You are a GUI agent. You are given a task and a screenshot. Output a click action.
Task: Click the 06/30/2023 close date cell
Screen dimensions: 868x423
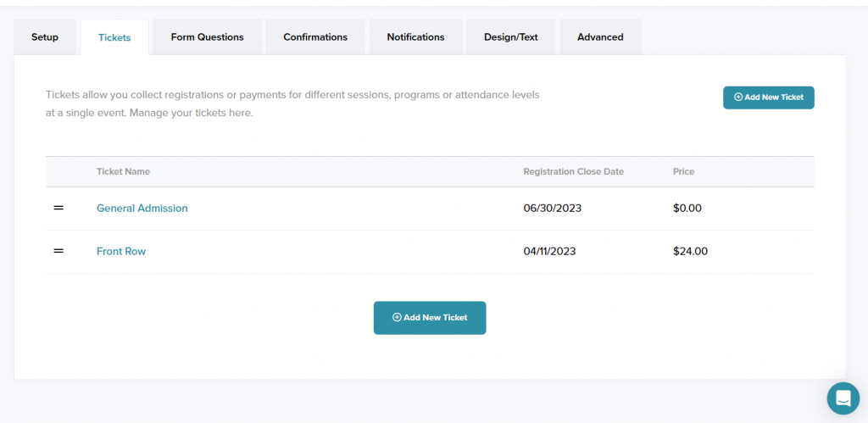pos(553,209)
